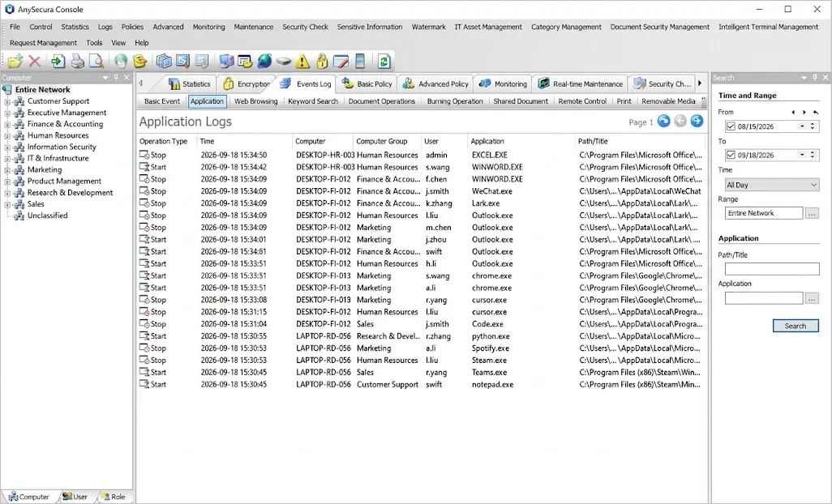Open the Watermark menu
The height and width of the screenshot is (504, 832).
tap(429, 27)
